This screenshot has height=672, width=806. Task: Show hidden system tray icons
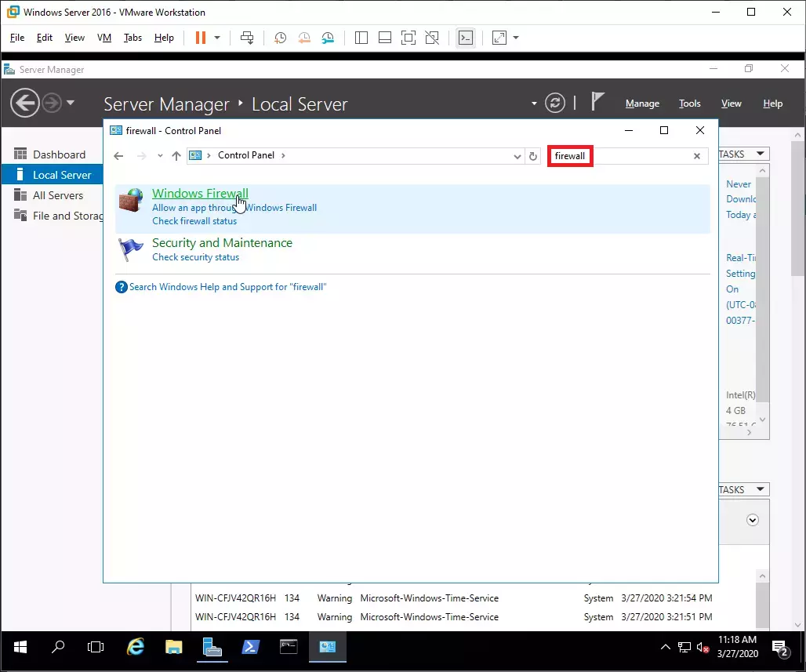(x=665, y=647)
